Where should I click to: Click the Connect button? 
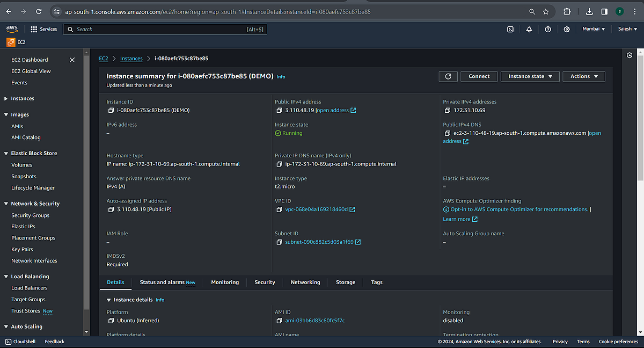tap(479, 76)
